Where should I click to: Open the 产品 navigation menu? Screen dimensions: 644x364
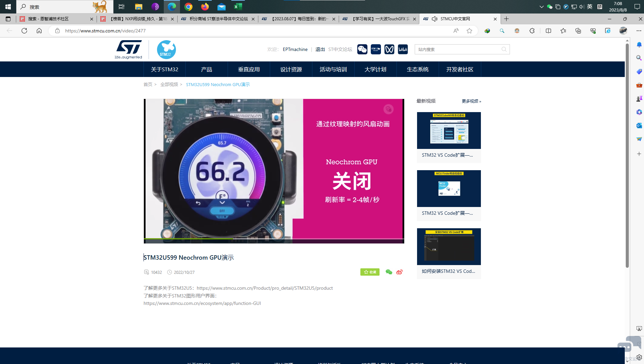point(207,69)
